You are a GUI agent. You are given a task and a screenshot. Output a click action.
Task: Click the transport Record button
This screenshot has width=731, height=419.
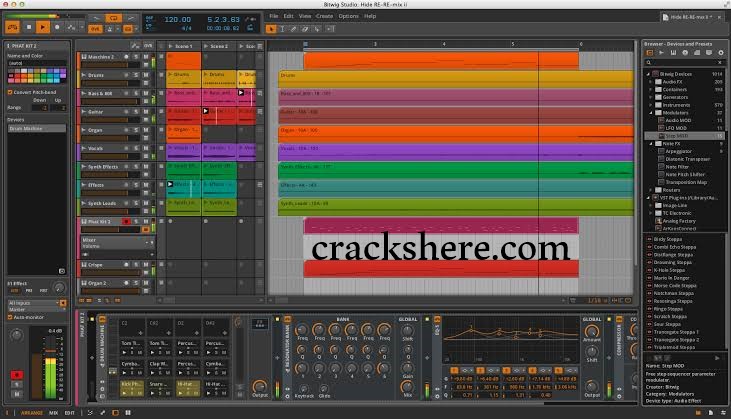57,27
